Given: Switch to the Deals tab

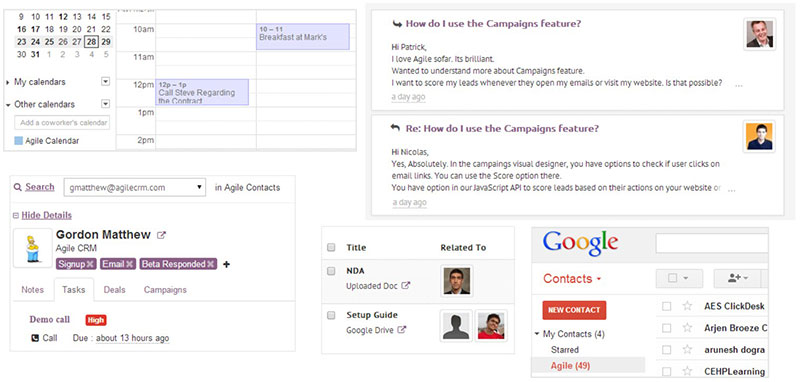Looking at the screenshot, I should 114,290.
